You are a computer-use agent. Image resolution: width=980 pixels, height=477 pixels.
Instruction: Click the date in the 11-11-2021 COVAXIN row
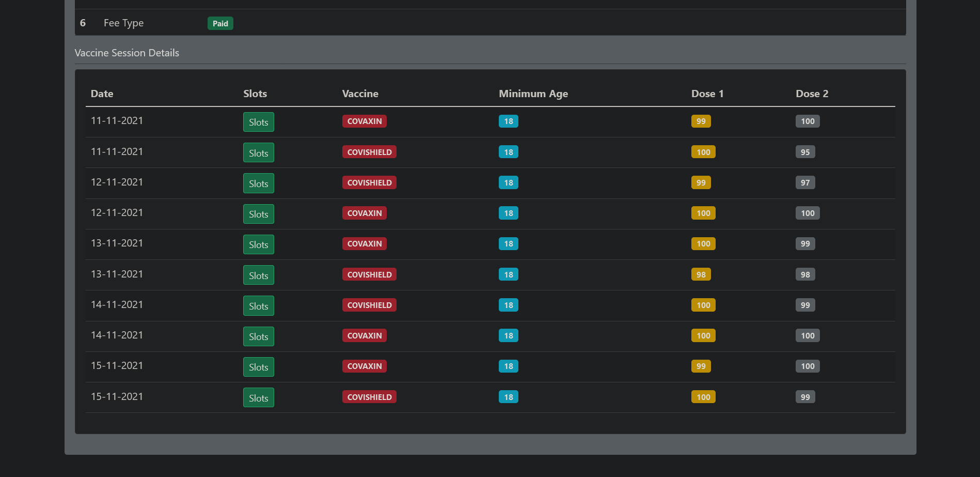pyautogui.click(x=117, y=120)
